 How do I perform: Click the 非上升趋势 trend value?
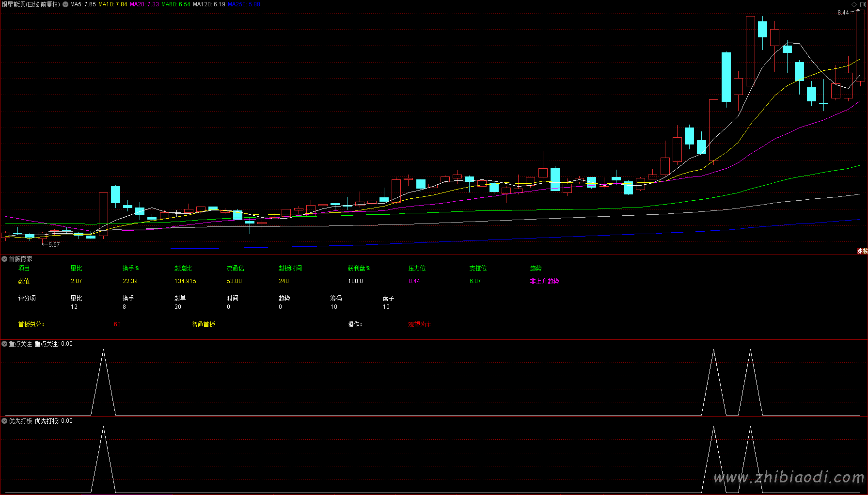coord(544,281)
